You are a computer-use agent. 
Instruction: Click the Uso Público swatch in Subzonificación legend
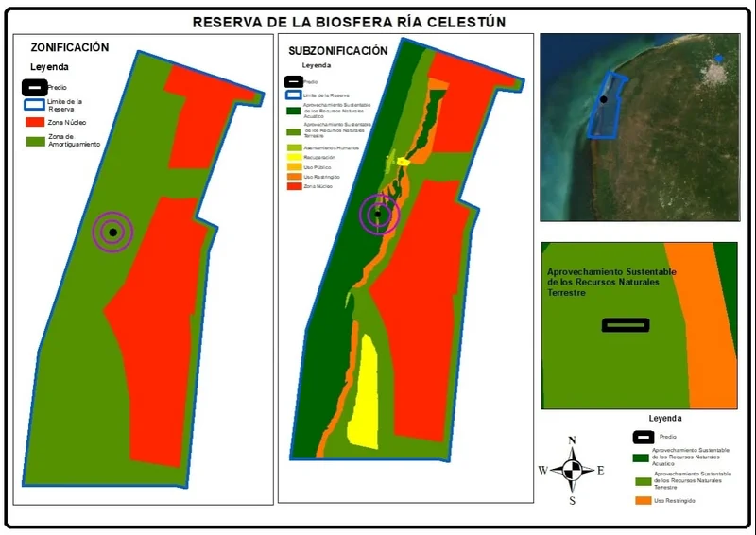(294, 167)
